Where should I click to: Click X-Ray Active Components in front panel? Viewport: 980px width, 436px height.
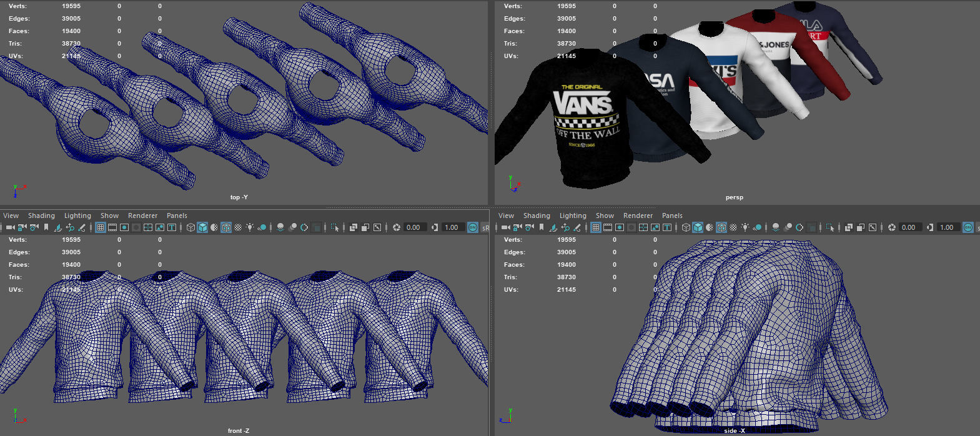point(365,227)
